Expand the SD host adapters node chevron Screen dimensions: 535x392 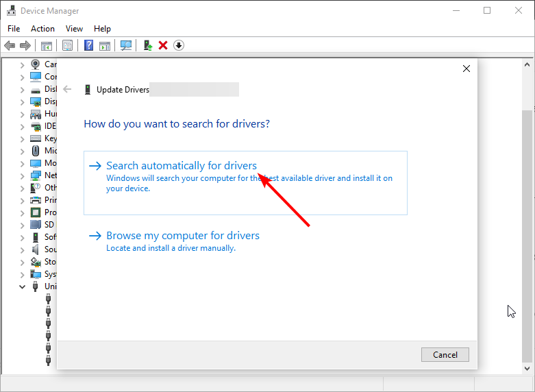click(x=22, y=225)
